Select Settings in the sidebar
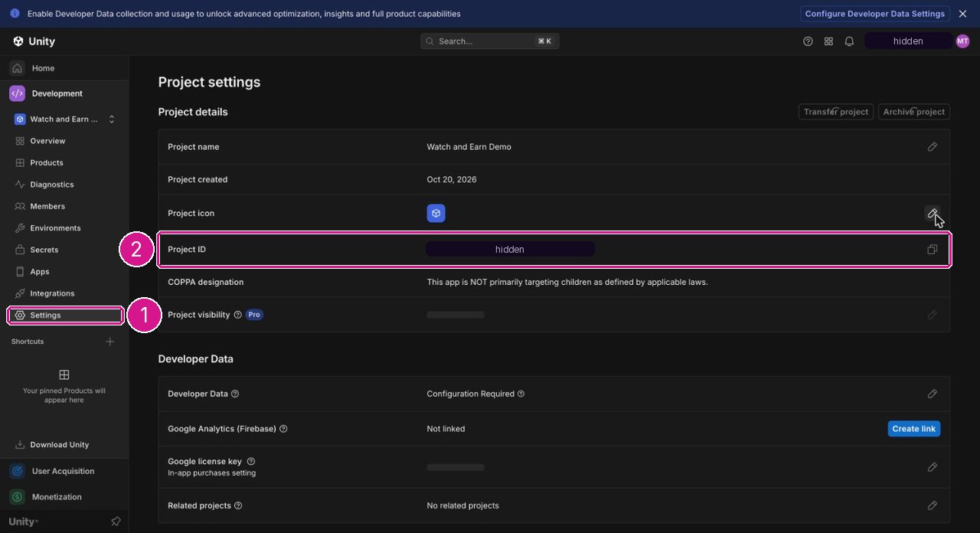This screenshot has width=980, height=533. tap(65, 316)
